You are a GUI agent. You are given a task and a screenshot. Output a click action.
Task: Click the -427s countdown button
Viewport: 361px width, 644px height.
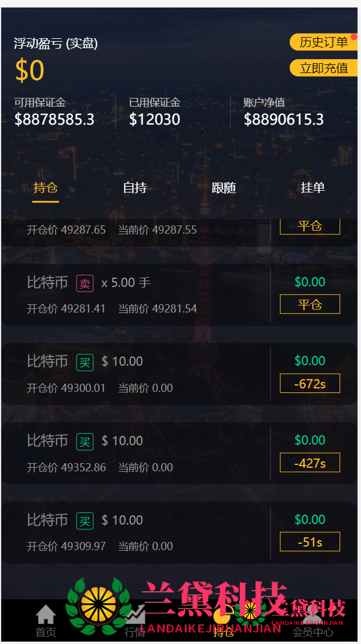pos(309,463)
